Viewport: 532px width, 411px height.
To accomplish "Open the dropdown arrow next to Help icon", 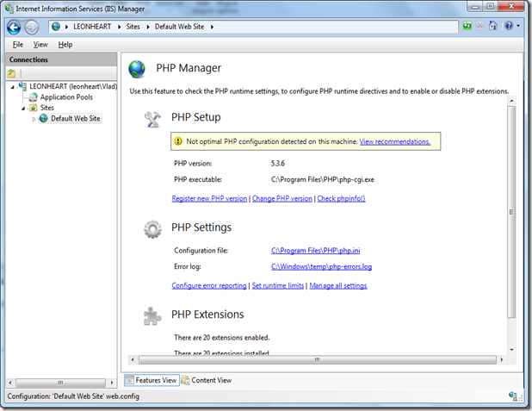I will tap(518, 26).
